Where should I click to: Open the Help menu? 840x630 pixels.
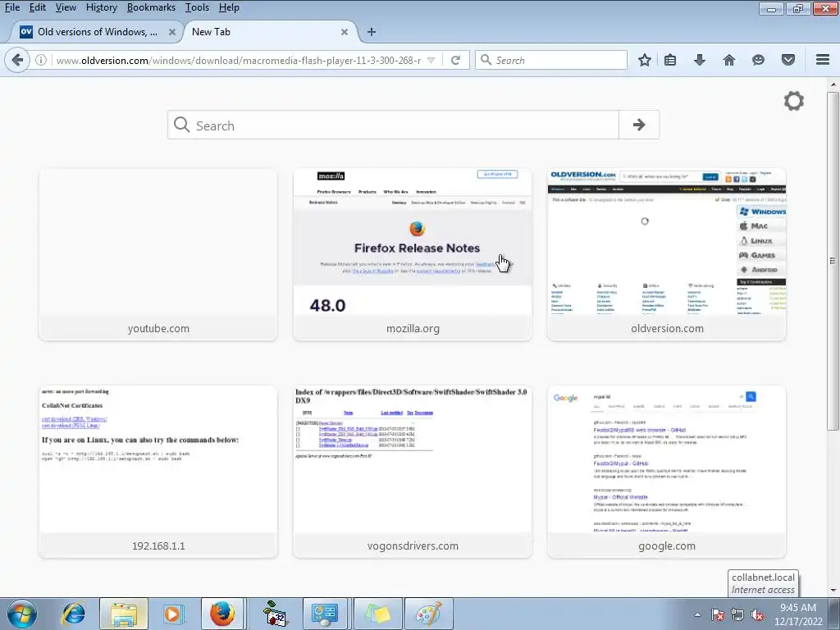pos(229,7)
